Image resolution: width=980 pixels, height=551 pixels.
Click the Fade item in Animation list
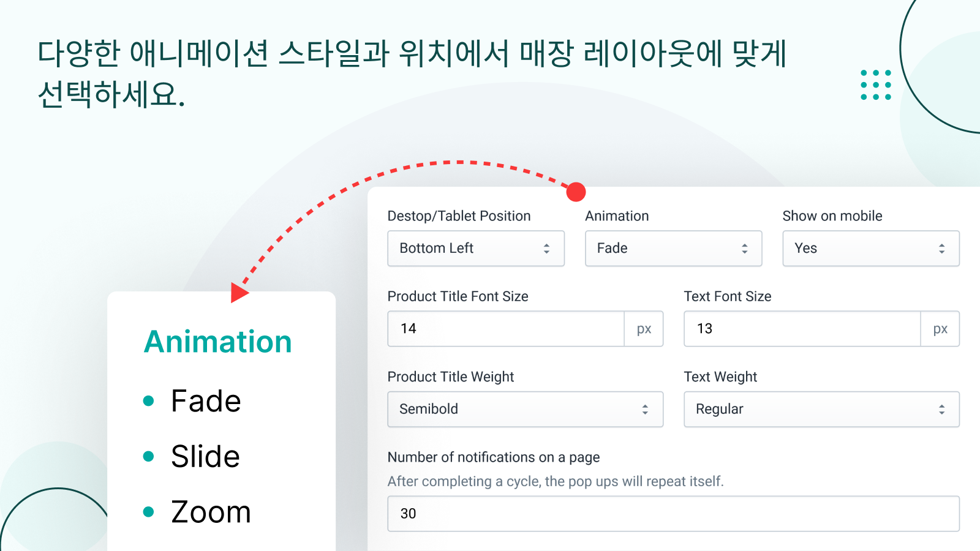(206, 401)
